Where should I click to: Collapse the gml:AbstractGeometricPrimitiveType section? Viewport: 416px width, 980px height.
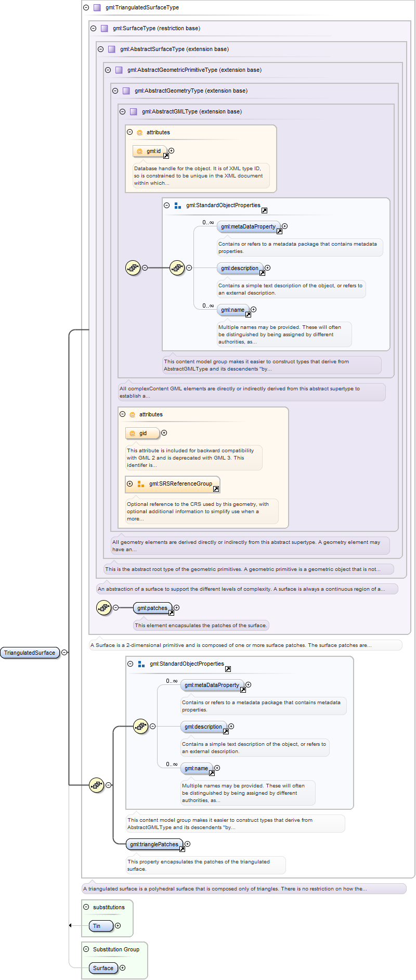click(x=108, y=70)
